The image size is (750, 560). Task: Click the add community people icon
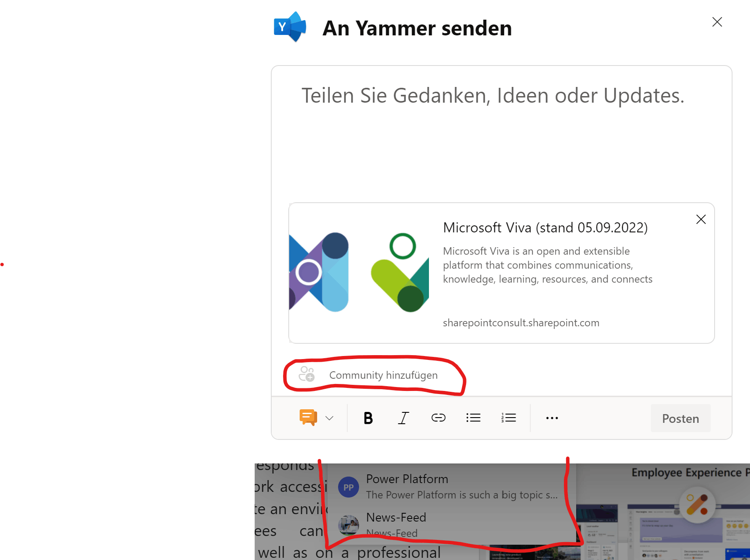pyautogui.click(x=307, y=374)
